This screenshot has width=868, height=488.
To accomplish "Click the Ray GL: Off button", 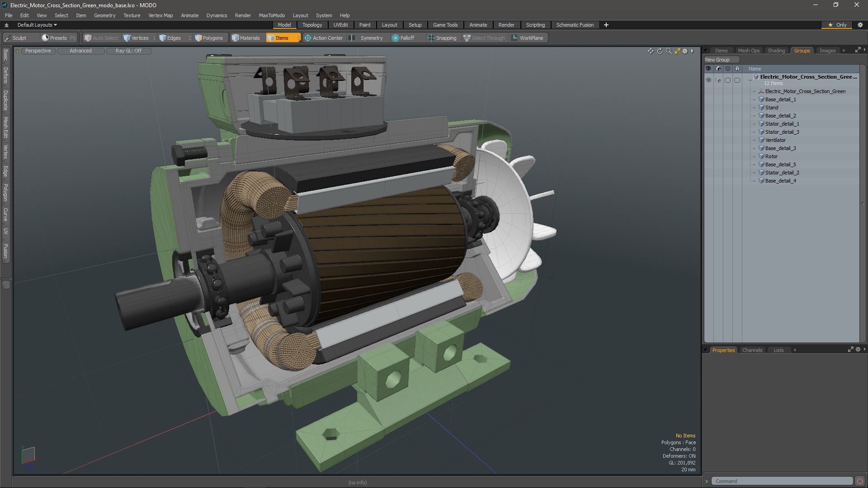I will click(x=128, y=51).
